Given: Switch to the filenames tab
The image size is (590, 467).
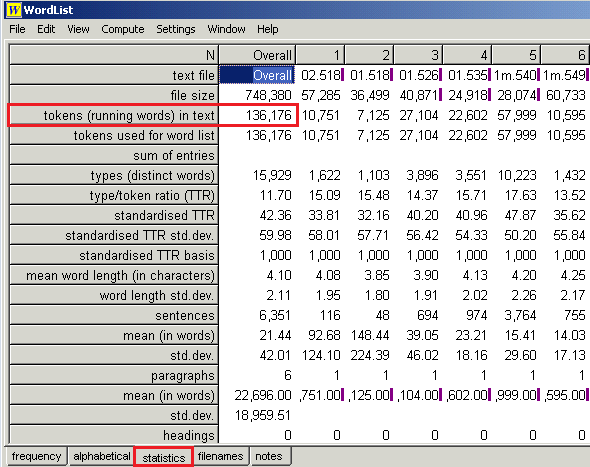Looking at the screenshot, I should (x=220, y=456).
